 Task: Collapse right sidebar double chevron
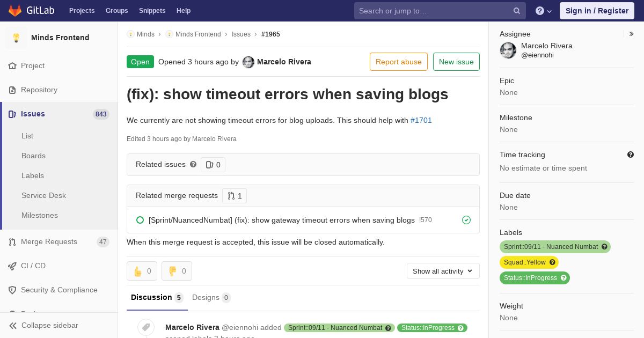pos(632,34)
